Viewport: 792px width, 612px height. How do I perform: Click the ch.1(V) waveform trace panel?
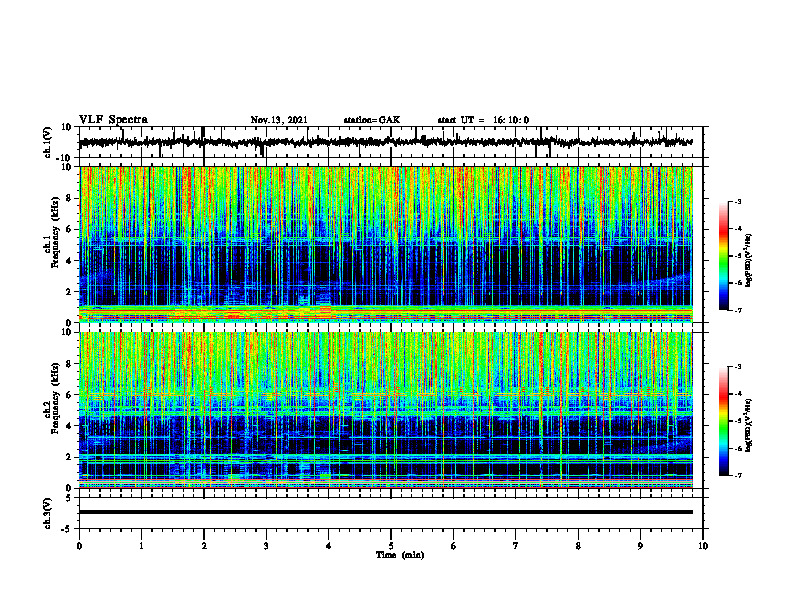[391, 142]
